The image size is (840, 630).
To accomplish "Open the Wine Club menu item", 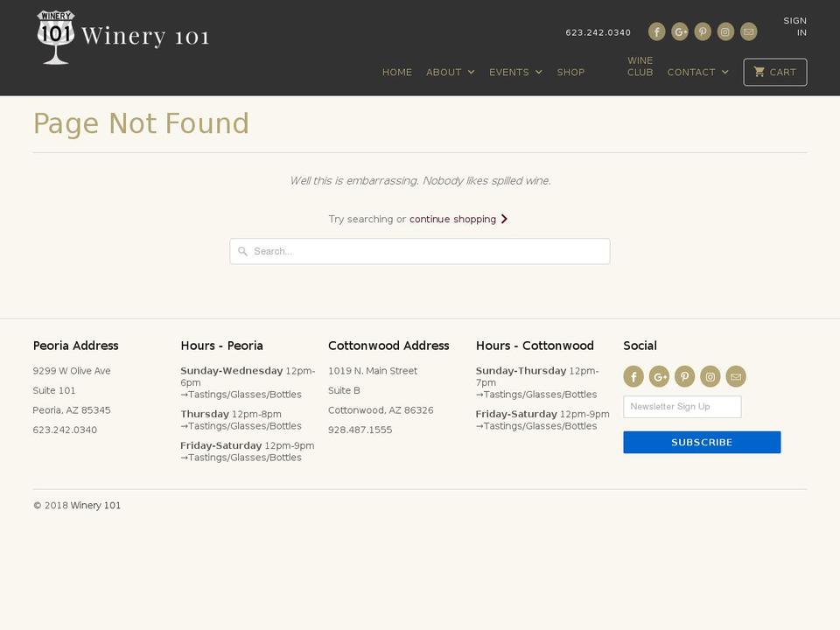I will pos(640,66).
